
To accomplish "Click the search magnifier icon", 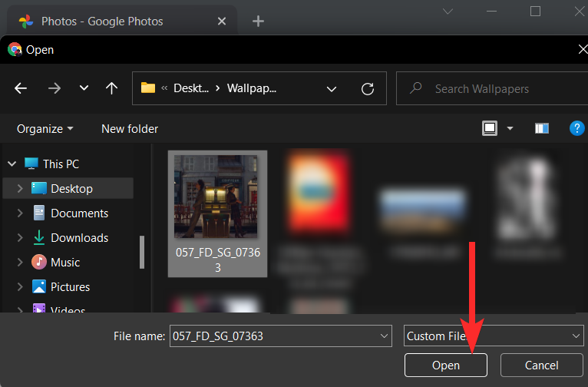I will pos(416,88).
